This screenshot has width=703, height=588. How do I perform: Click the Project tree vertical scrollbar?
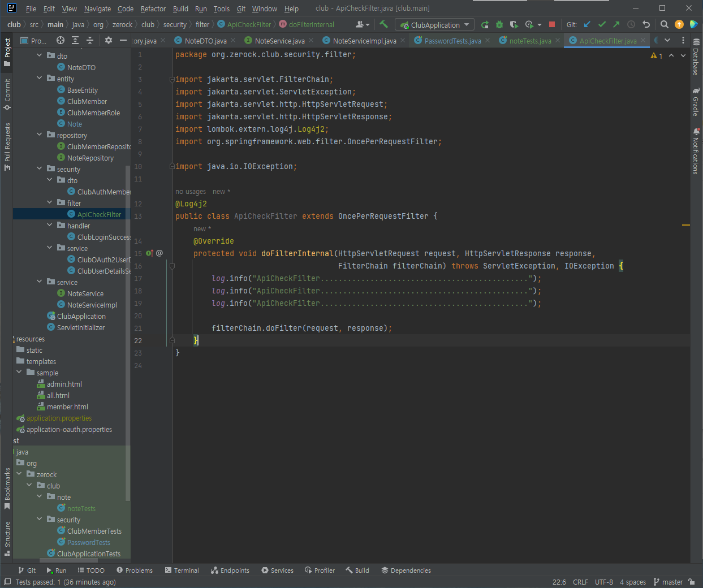click(128, 334)
